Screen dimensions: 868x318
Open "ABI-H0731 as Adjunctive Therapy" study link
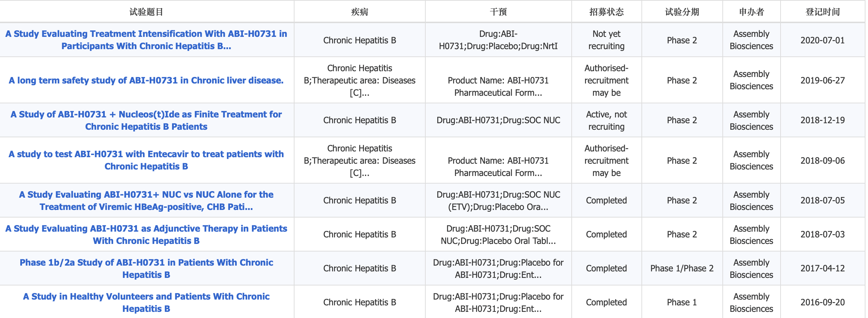point(146,235)
